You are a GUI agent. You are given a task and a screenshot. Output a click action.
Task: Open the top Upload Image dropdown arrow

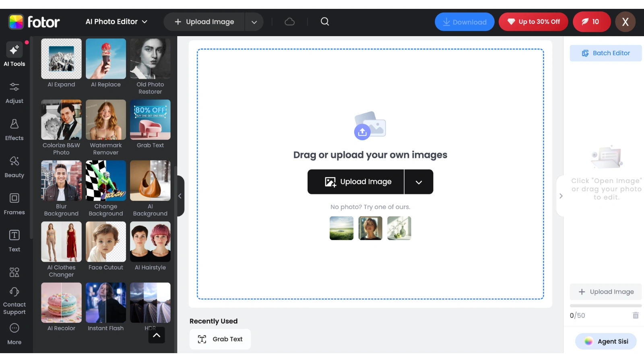254,22
